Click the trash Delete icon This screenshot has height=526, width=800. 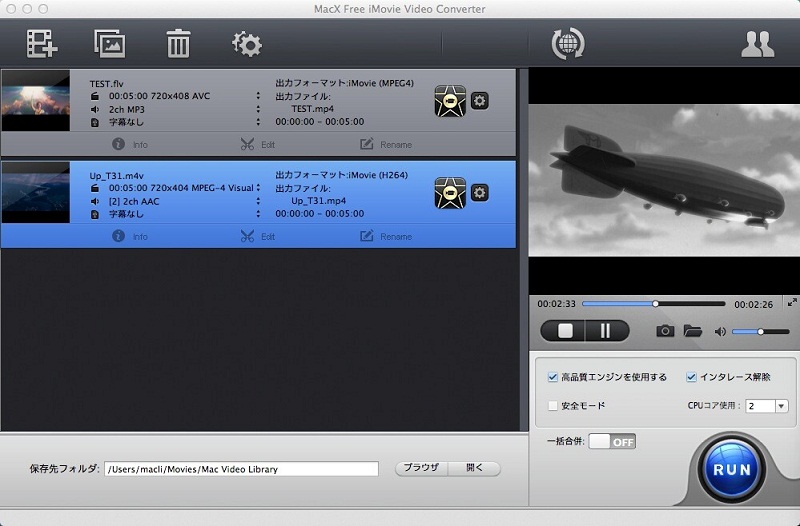[178, 43]
